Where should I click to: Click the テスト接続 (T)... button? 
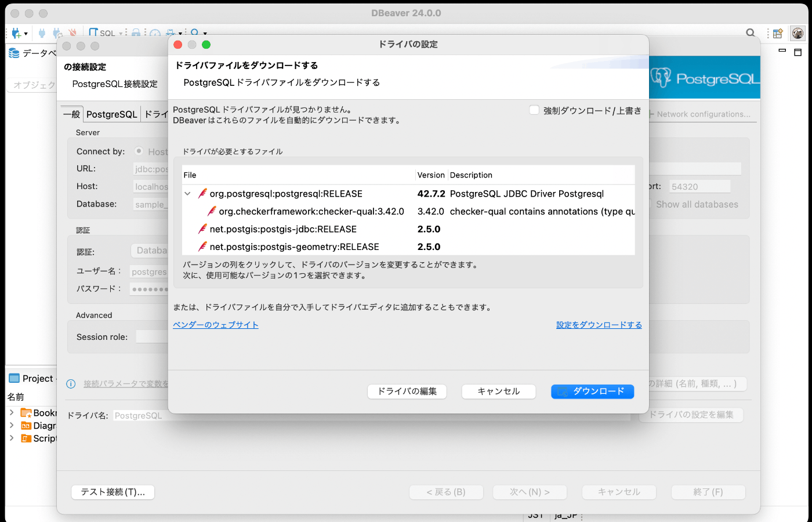(113, 492)
